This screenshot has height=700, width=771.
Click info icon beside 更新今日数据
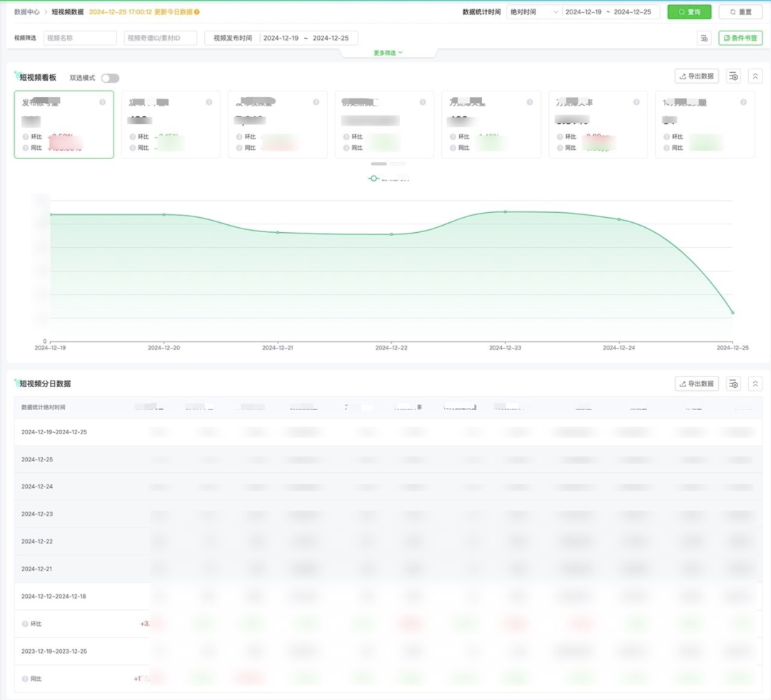[197, 12]
